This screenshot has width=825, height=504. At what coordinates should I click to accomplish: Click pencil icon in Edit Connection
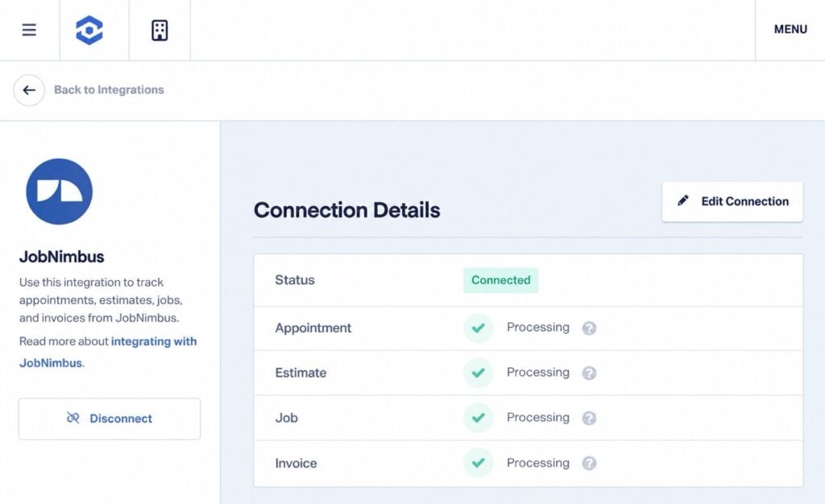coord(683,200)
